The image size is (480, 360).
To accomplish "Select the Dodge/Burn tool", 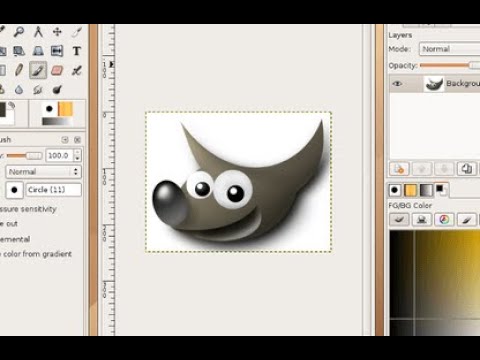I will click(x=57, y=89).
